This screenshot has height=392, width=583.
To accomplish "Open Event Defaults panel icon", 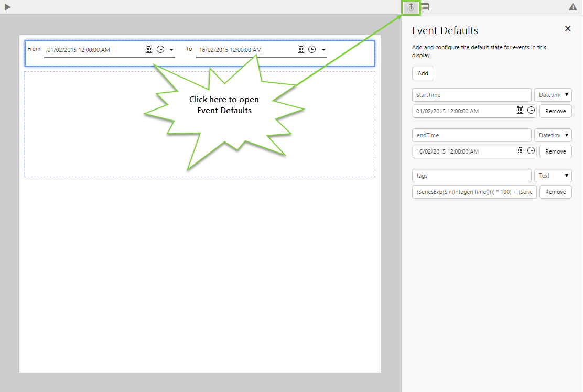I will (x=412, y=7).
